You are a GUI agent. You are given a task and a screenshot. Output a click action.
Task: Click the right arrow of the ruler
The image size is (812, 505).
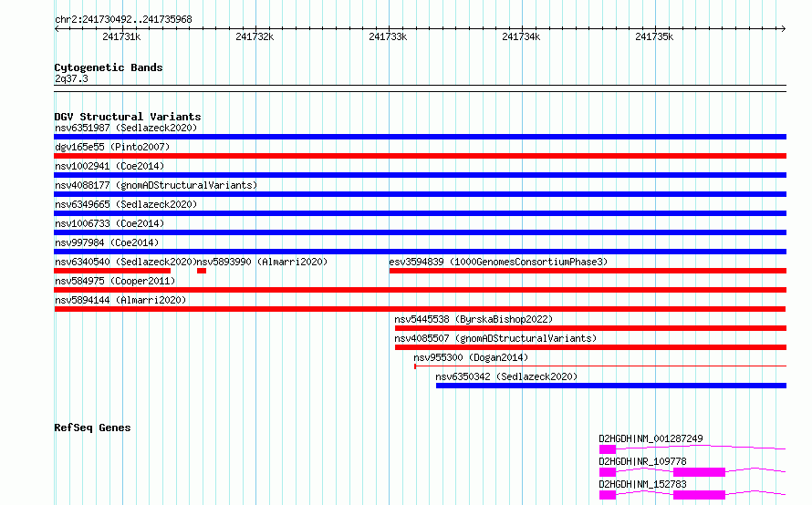[x=784, y=29]
